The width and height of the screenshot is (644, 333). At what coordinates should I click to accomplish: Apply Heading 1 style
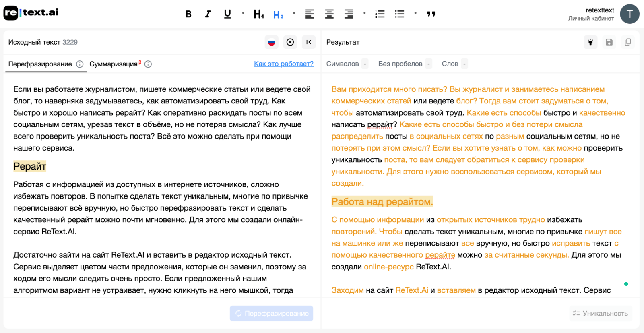click(x=258, y=14)
